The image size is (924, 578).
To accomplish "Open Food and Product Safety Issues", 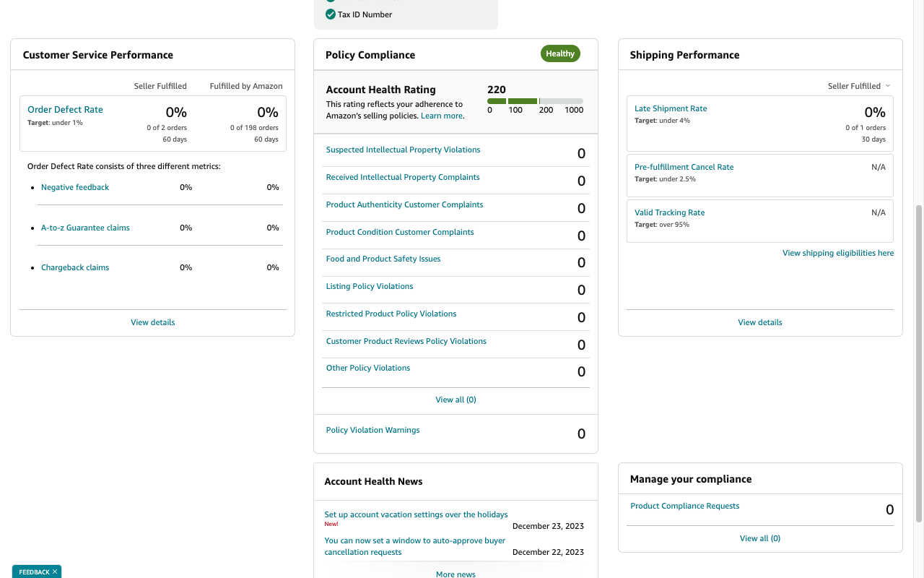I will pos(383,259).
